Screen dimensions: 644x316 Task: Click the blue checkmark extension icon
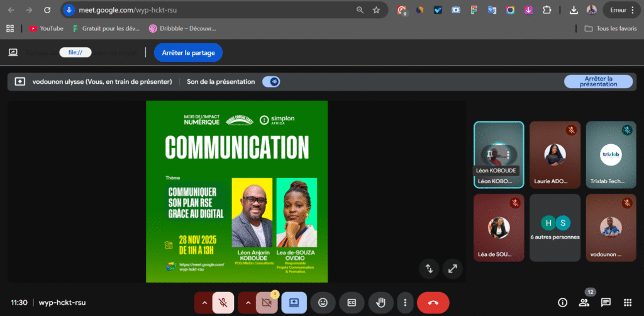[438, 10]
